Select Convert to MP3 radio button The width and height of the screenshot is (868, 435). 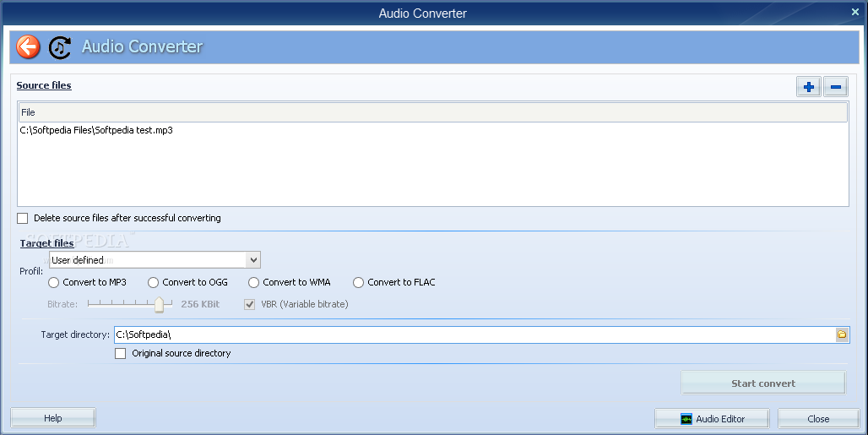(x=54, y=282)
